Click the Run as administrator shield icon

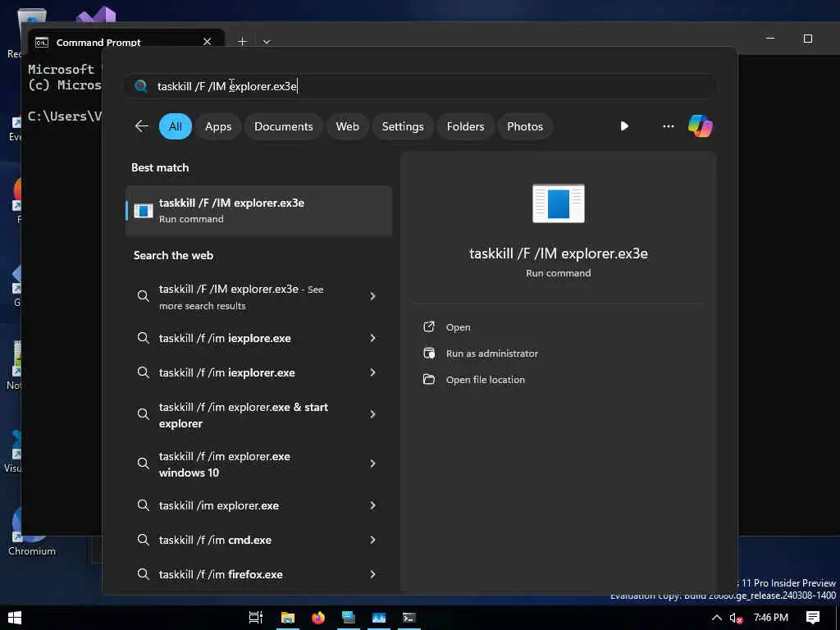point(429,353)
